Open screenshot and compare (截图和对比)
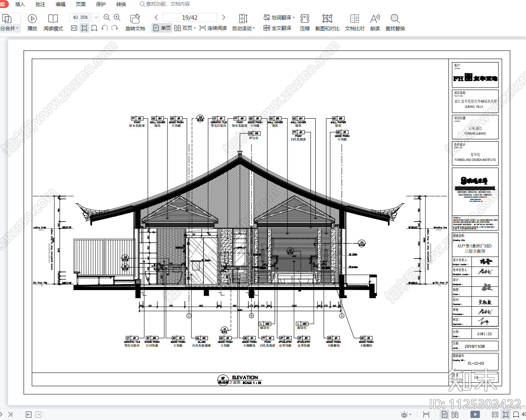Screen dimensions: 526x420 click(327, 23)
